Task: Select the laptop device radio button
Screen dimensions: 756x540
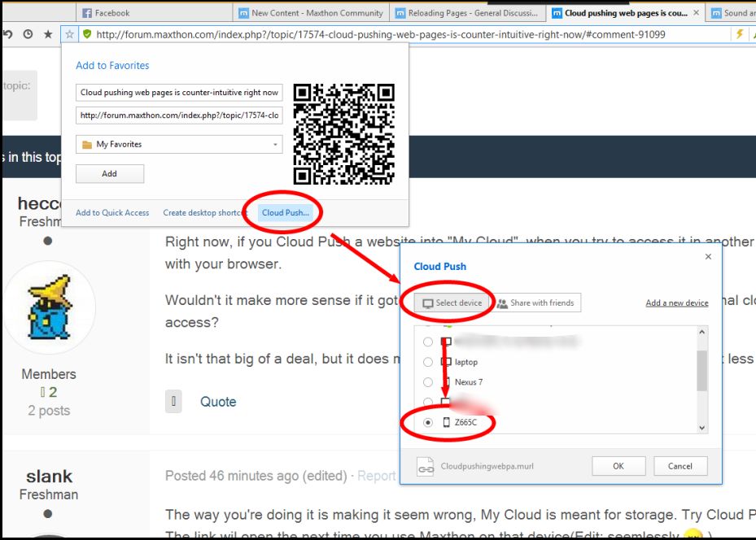Action: click(428, 362)
